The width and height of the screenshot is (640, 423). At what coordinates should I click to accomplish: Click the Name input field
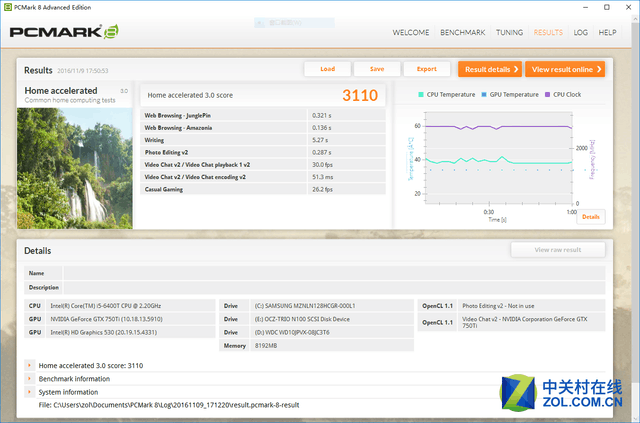334,273
